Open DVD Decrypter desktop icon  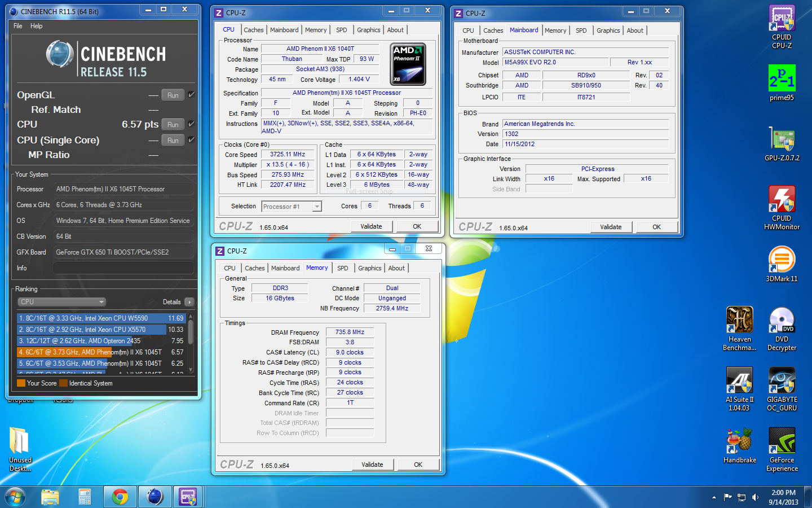tap(782, 329)
